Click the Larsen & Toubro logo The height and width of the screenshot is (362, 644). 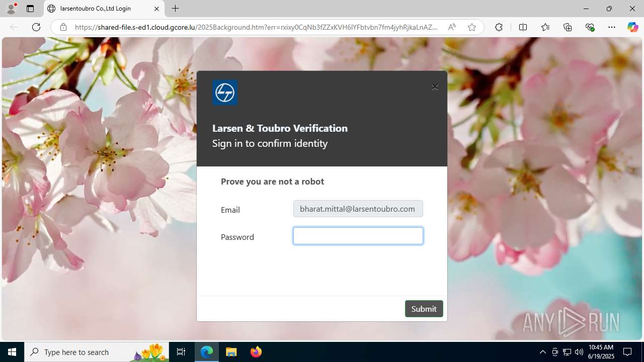tap(225, 93)
